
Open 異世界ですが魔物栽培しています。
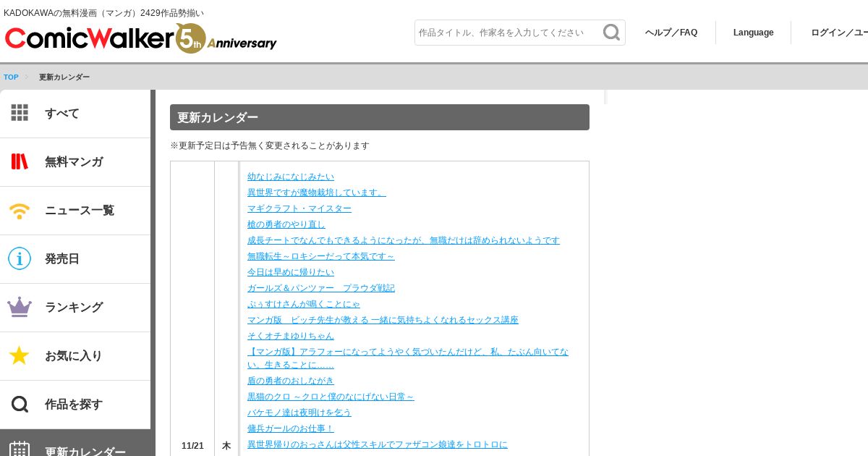coord(317,193)
